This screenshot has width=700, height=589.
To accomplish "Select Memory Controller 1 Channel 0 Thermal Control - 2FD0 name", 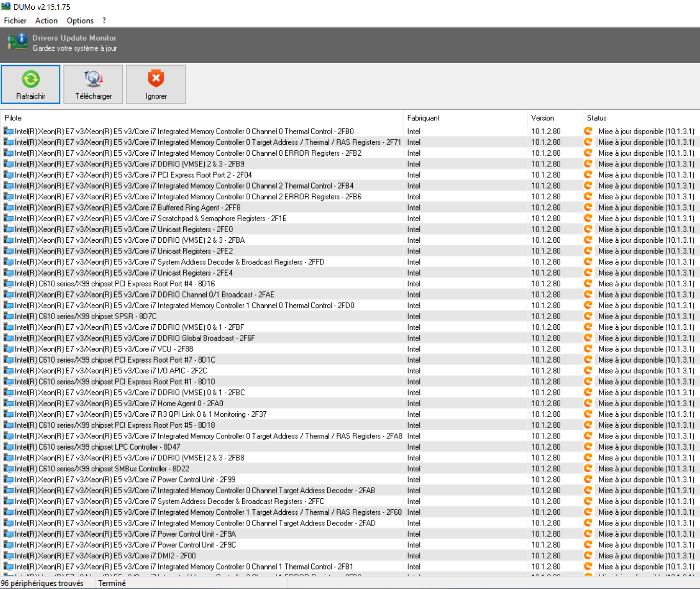I will (x=185, y=305).
